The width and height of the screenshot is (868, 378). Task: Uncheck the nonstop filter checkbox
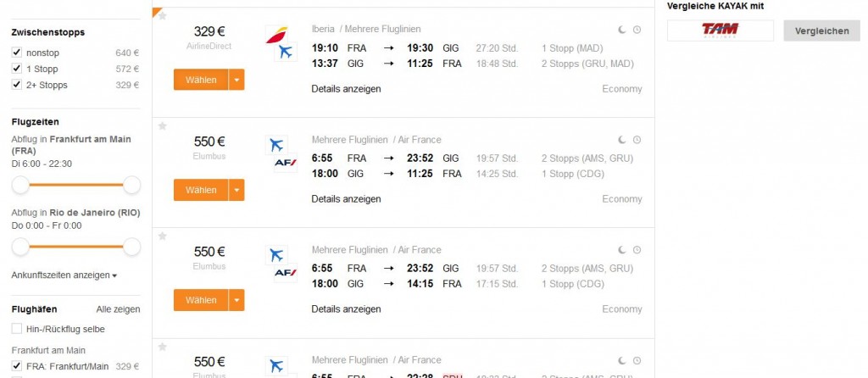pyautogui.click(x=17, y=53)
